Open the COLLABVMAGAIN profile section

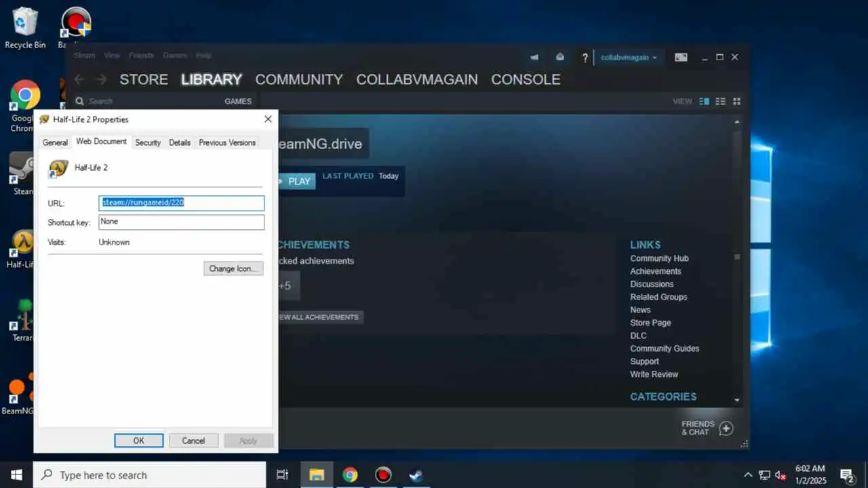(x=417, y=79)
